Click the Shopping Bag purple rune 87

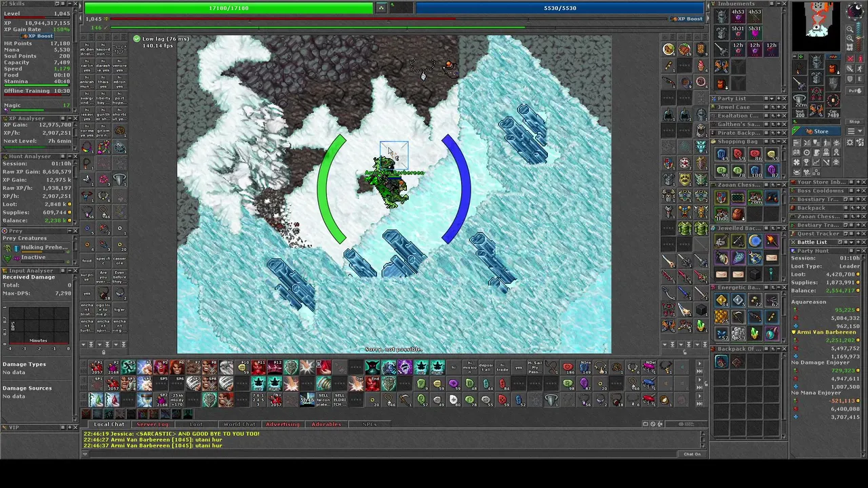772,171
